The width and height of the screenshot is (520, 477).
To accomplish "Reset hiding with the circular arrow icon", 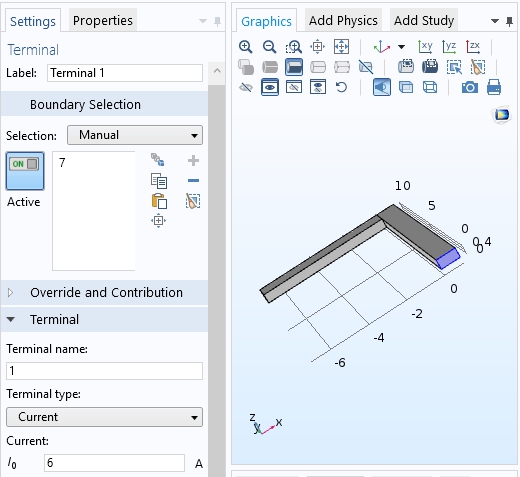I will 341,87.
